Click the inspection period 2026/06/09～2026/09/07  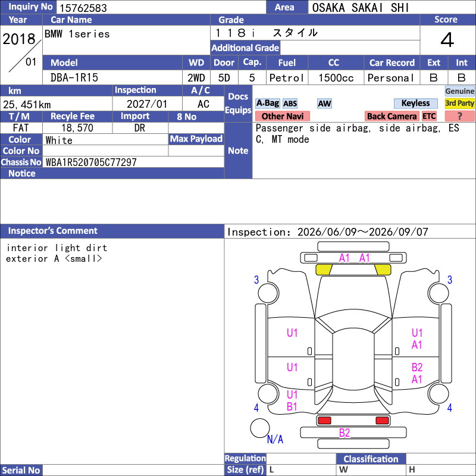362,232
